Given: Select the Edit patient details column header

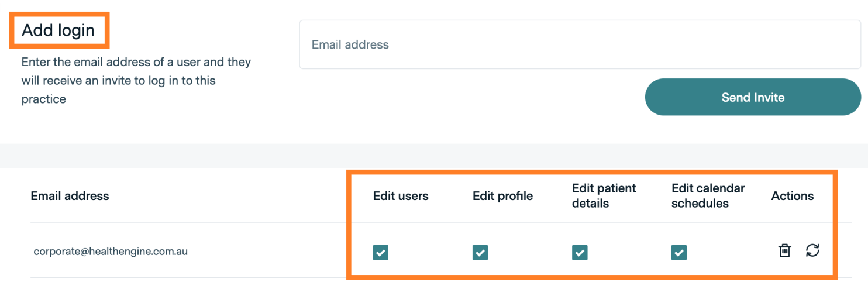Looking at the screenshot, I should tap(604, 196).
